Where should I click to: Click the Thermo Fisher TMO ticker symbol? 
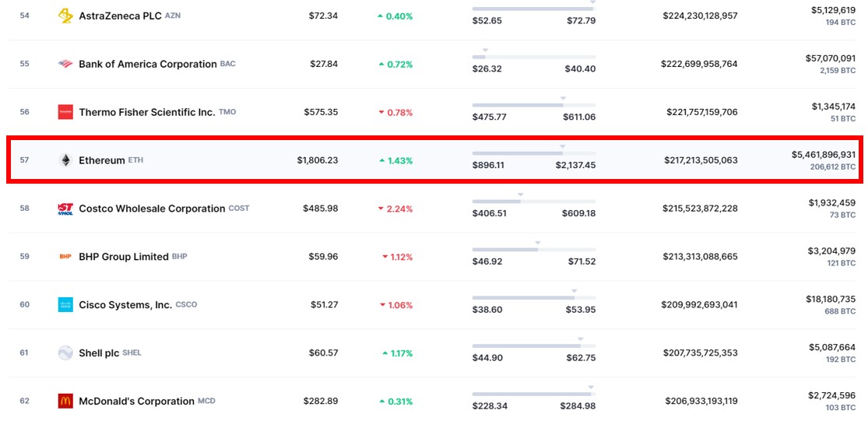coord(227,112)
